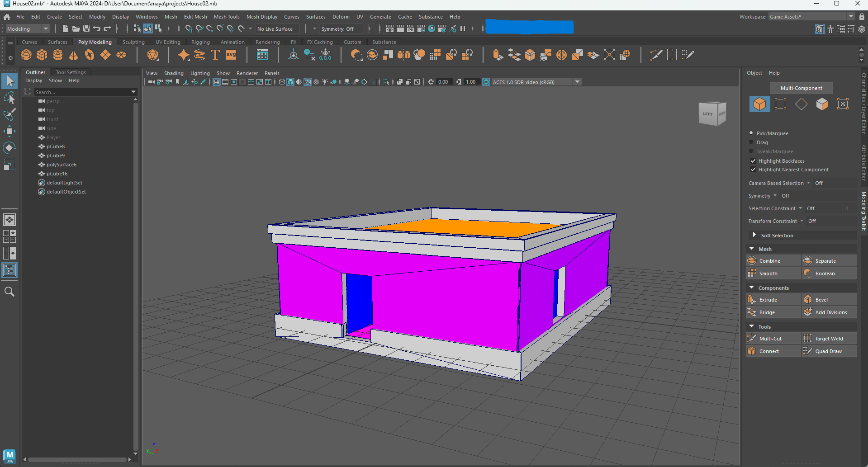Select Drag radio option
The height and width of the screenshot is (467, 868).
click(751, 142)
